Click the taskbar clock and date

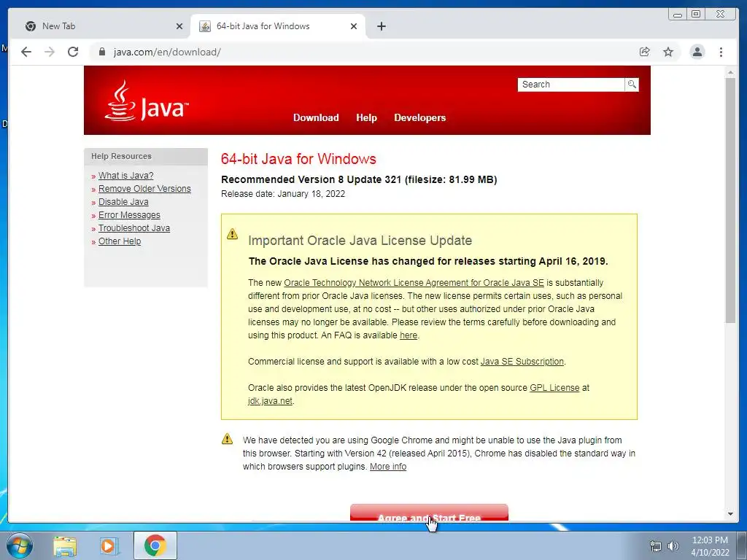[x=710, y=546]
